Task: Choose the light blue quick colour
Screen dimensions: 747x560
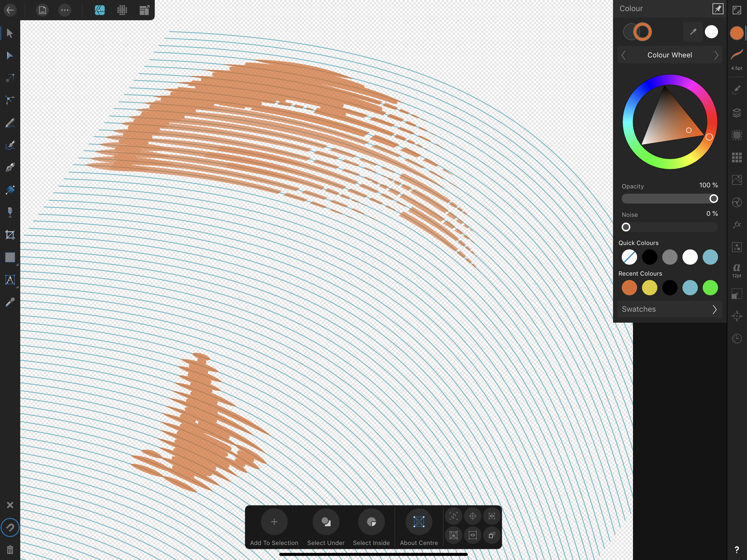Action: click(710, 257)
